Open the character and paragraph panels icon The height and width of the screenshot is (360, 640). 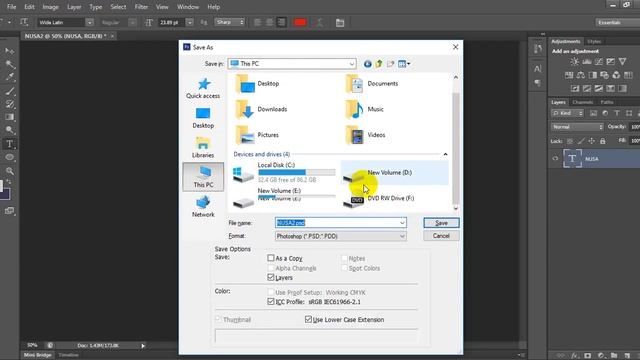pyautogui.click(x=340, y=22)
